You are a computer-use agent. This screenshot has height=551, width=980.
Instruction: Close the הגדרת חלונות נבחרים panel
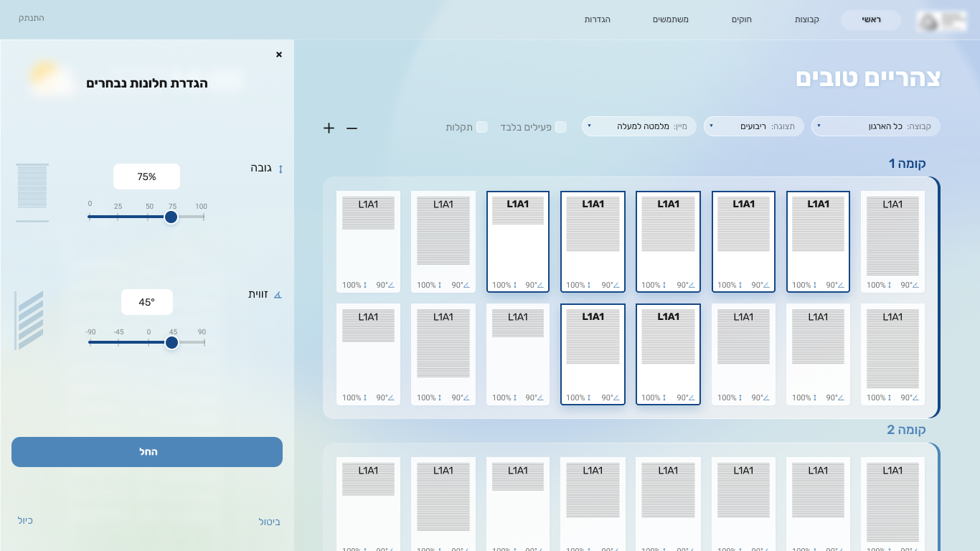pyautogui.click(x=279, y=55)
